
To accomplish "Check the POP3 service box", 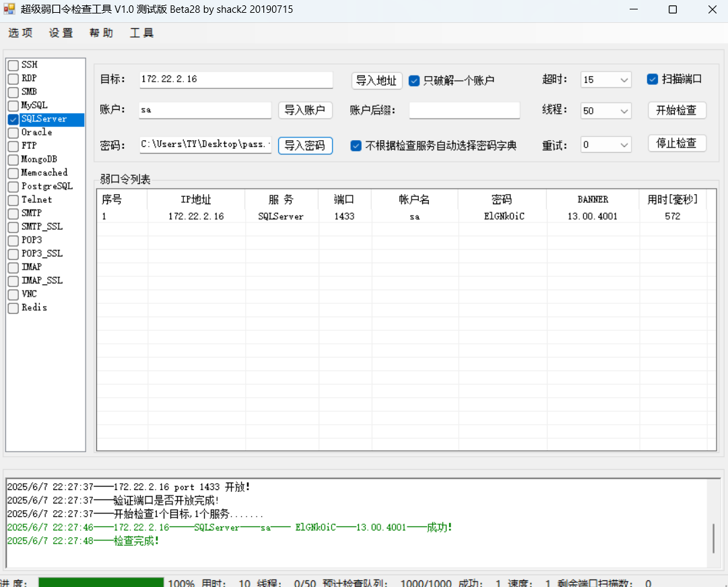I will coord(13,241).
